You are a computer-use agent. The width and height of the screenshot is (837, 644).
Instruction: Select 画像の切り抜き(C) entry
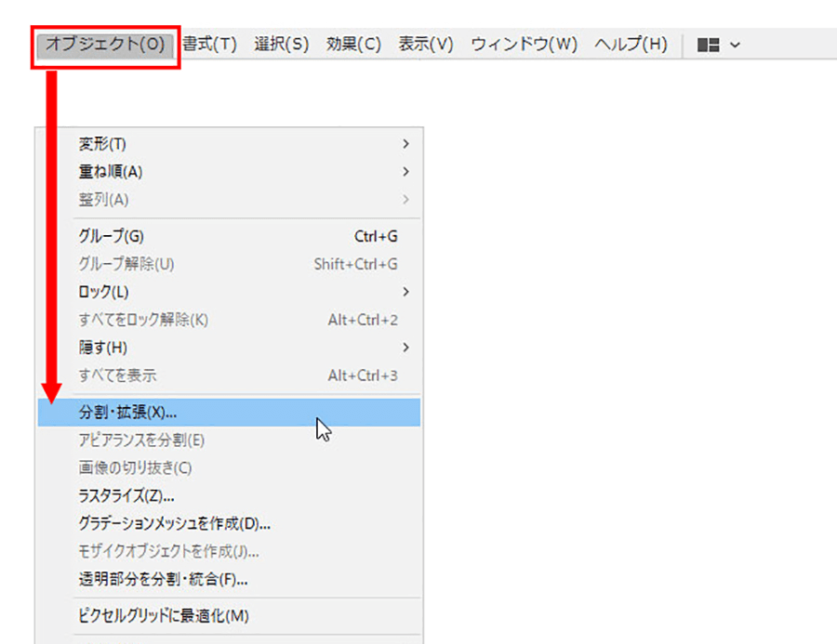(229, 468)
